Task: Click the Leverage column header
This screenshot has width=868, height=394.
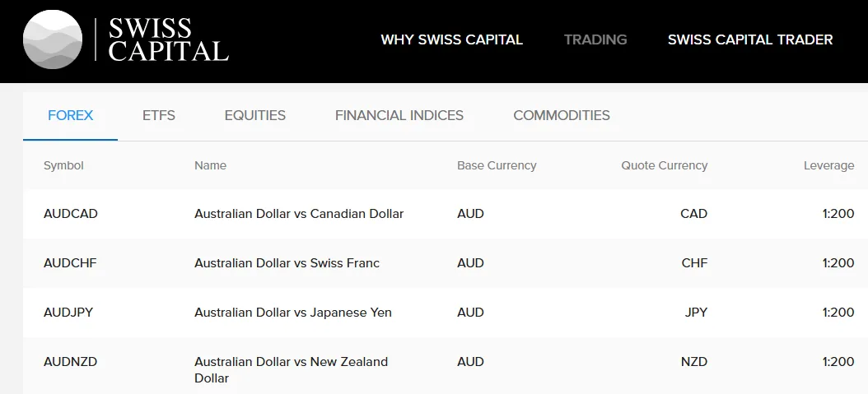Action: coord(828,166)
